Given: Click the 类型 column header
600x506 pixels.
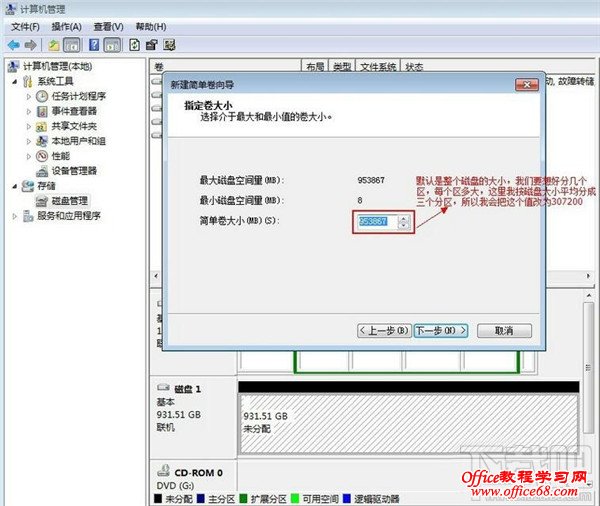Looking at the screenshot, I should click(342, 67).
